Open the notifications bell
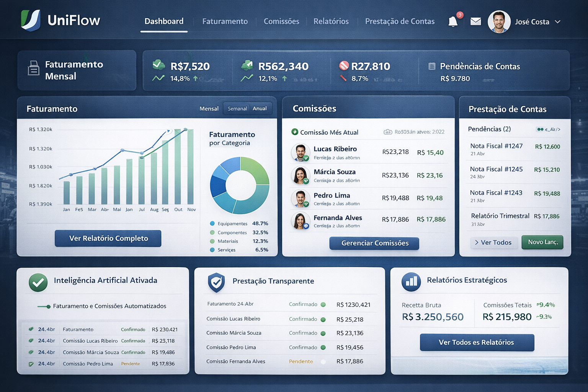Screen dimensions: 588x392 pos(453,21)
